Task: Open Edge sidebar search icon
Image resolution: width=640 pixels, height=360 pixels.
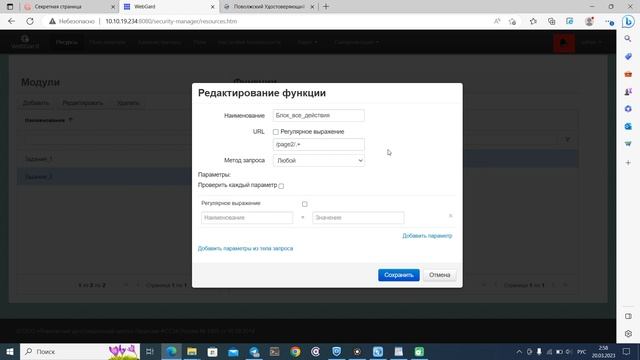Action: [x=628, y=39]
